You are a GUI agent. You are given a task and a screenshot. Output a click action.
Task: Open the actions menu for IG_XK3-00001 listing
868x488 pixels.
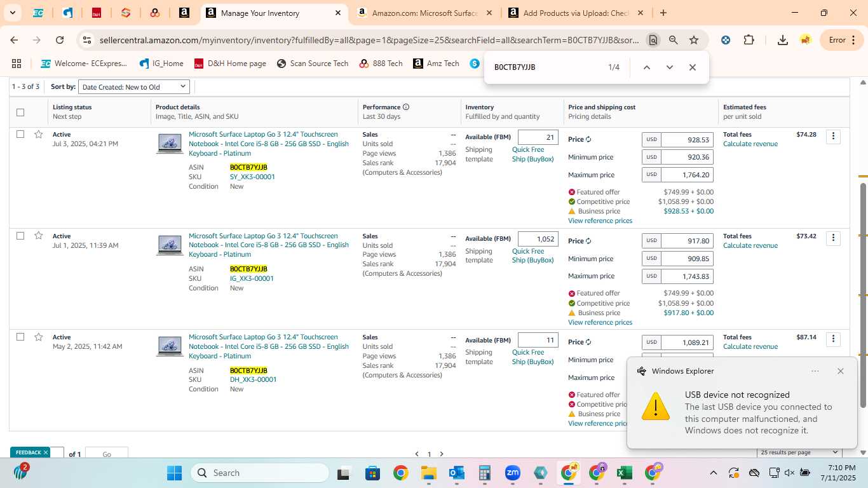pos(833,238)
